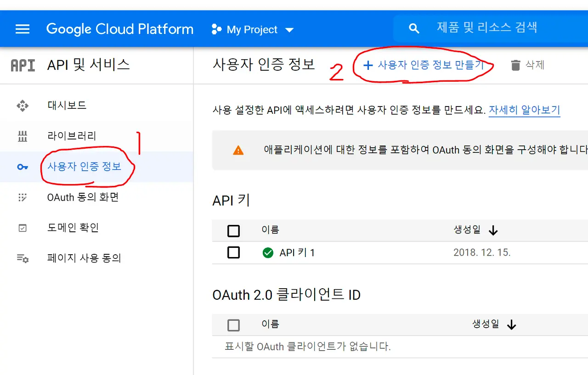Viewport: 588px width, 375px height.
Task: Click the trash can delete icon
Action: (x=516, y=65)
